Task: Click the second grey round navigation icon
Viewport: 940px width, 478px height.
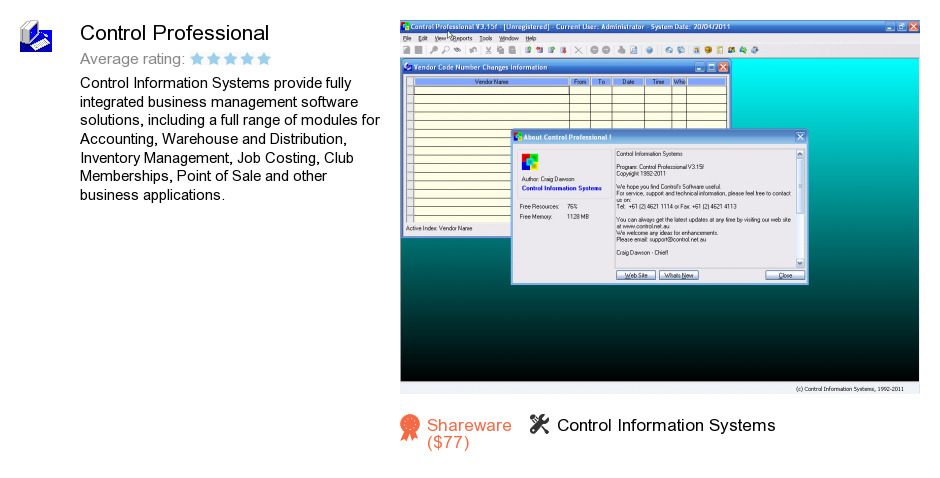Action: click(606, 50)
